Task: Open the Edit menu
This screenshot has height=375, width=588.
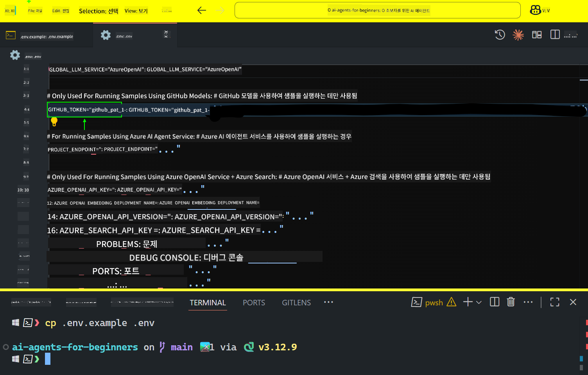Action: pyautogui.click(x=61, y=11)
